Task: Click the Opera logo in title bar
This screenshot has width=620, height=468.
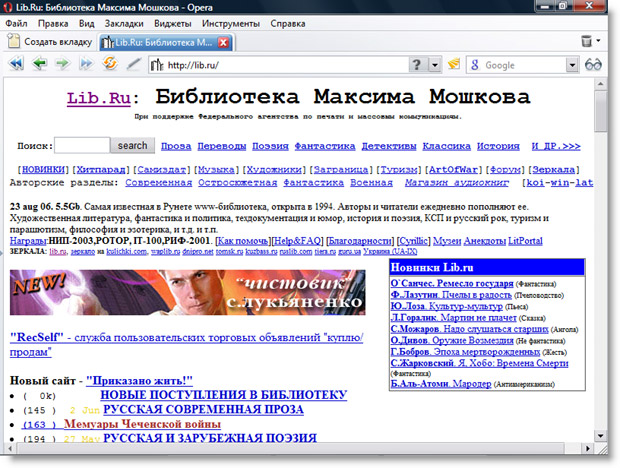Action: click(7, 7)
